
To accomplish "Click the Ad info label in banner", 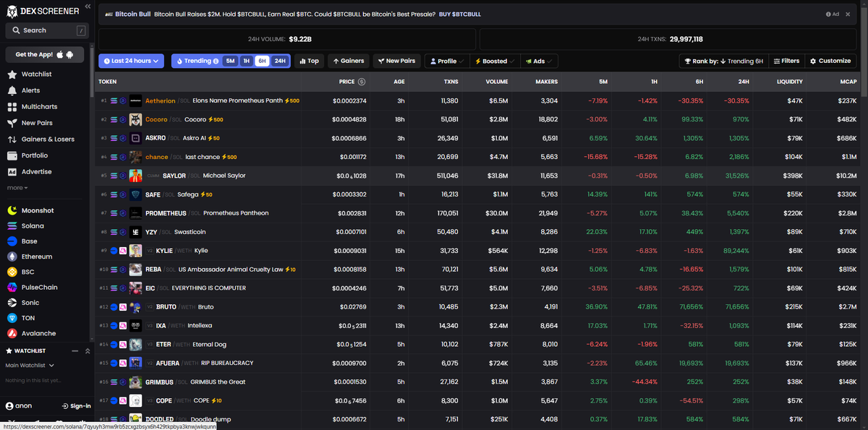I will 832,14.
